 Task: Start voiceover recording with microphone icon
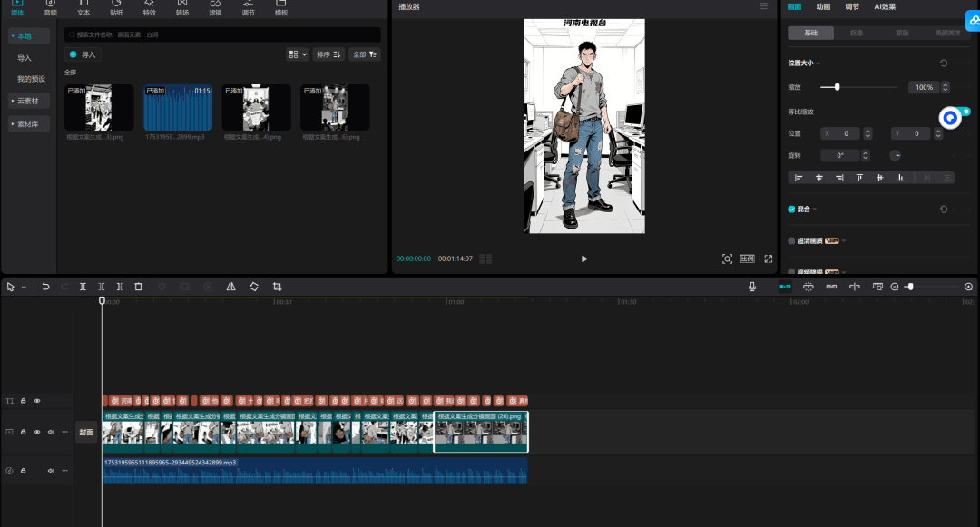[x=752, y=287]
